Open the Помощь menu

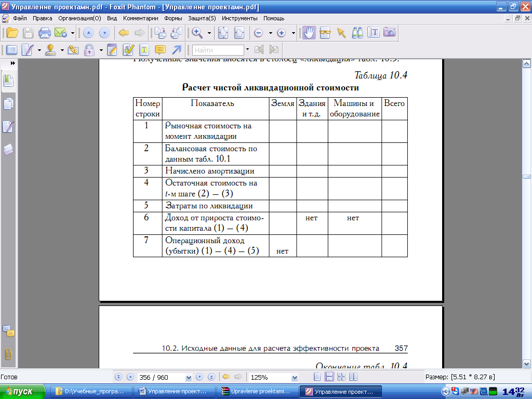point(274,18)
